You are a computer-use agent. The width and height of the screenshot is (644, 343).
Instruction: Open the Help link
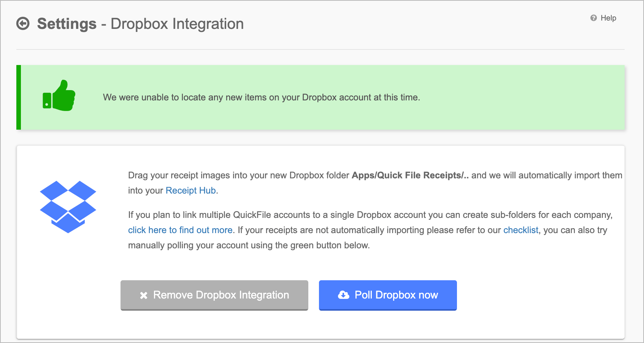click(608, 18)
